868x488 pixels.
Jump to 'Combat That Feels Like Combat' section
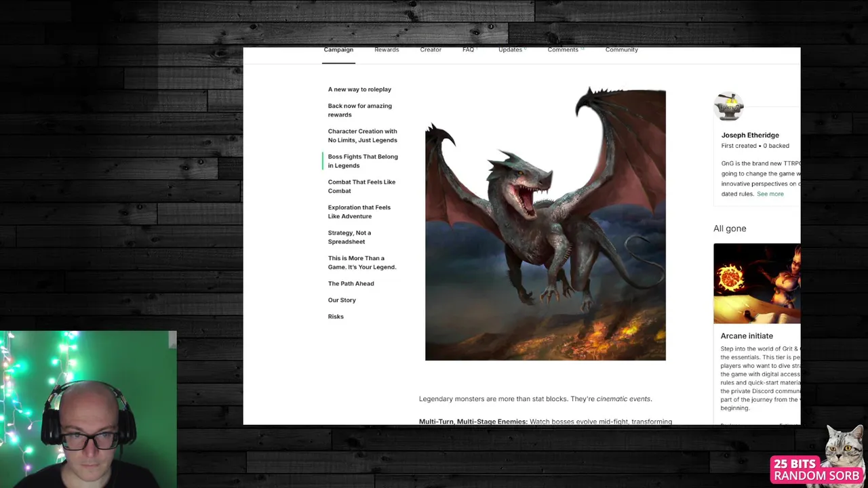click(361, 186)
